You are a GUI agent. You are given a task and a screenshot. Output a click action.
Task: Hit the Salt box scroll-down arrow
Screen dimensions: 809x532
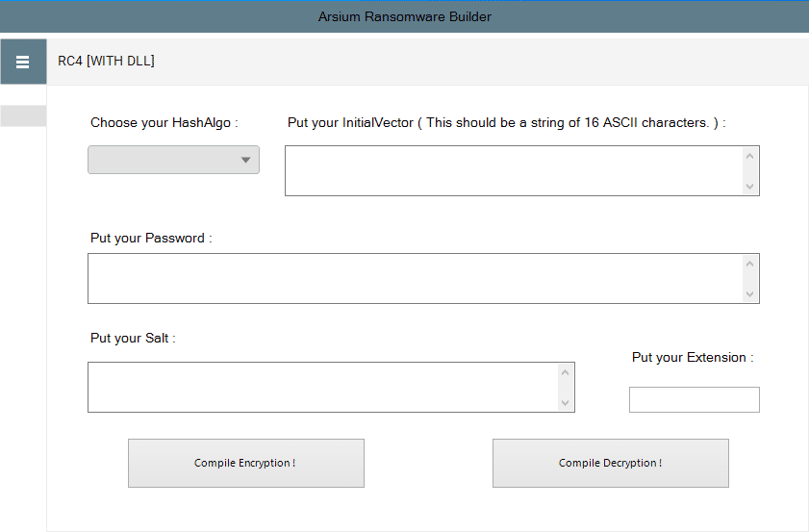(x=565, y=403)
